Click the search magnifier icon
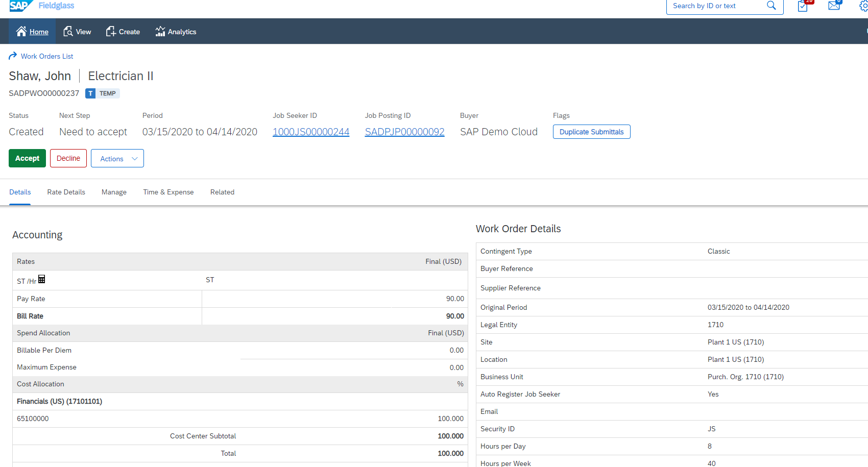Image resolution: width=868 pixels, height=467 pixels. click(771, 6)
